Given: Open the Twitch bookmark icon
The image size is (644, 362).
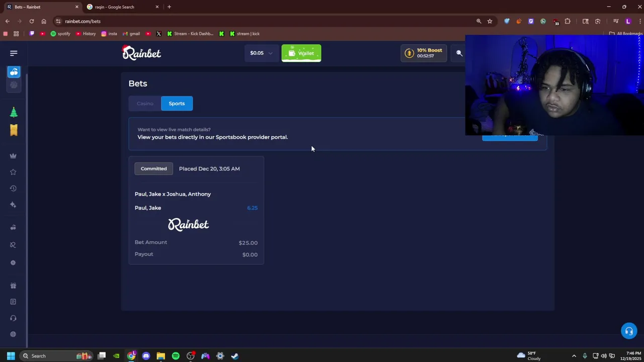Looking at the screenshot, I should click(x=32, y=34).
